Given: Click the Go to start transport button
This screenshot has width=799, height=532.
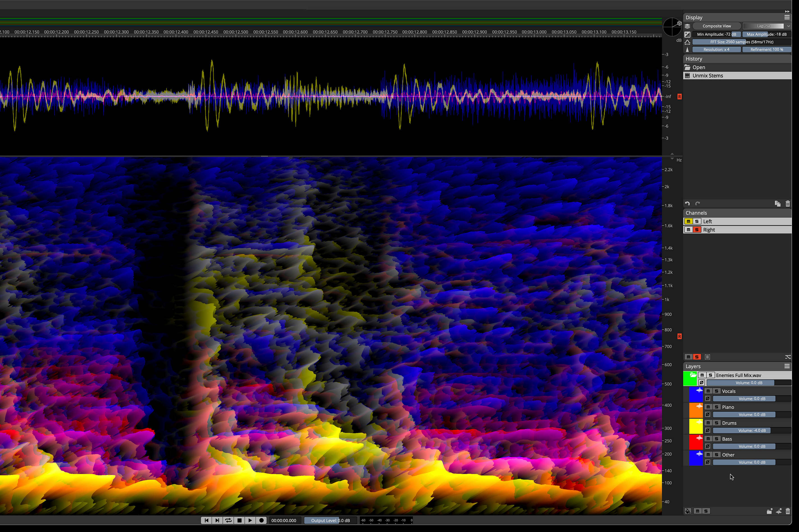Looking at the screenshot, I should 206,520.
